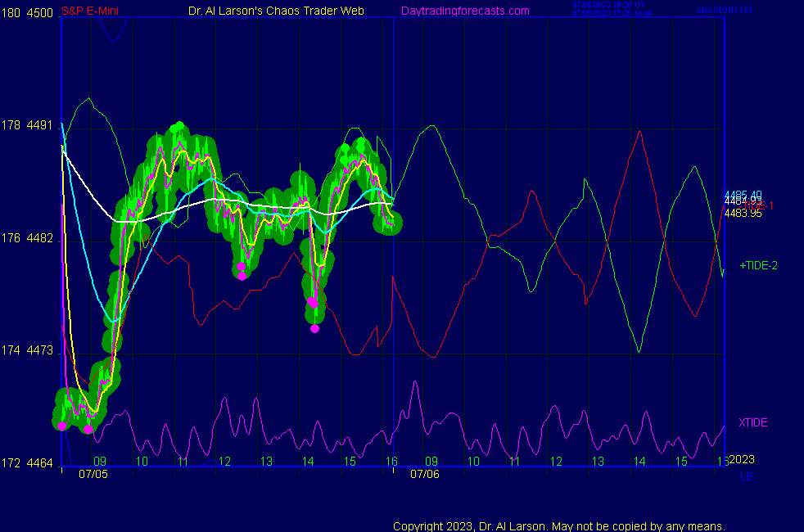Image resolution: width=804 pixels, height=532 pixels.
Task: Click the cyan 4485.40 value label
Action: pos(743,195)
